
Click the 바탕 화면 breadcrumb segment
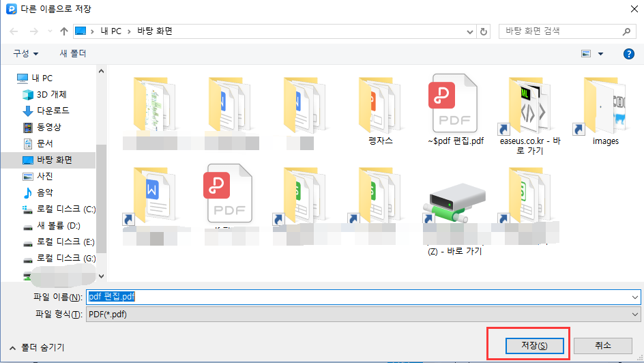click(x=154, y=31)
